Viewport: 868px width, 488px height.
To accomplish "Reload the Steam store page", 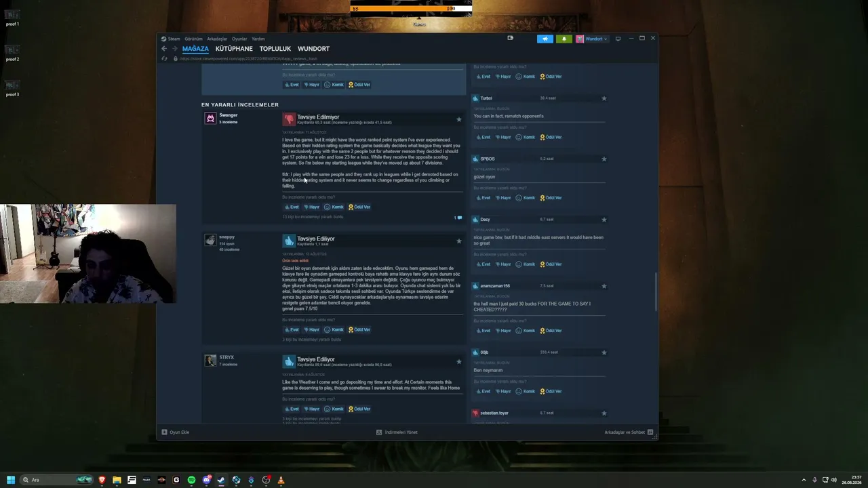I will click(x=164, y=58).
